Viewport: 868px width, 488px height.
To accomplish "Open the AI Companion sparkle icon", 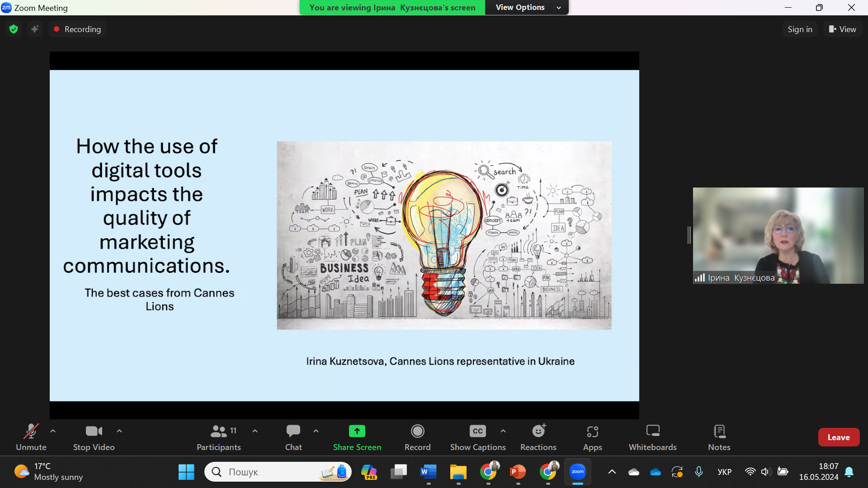I will tap(35, 29).
